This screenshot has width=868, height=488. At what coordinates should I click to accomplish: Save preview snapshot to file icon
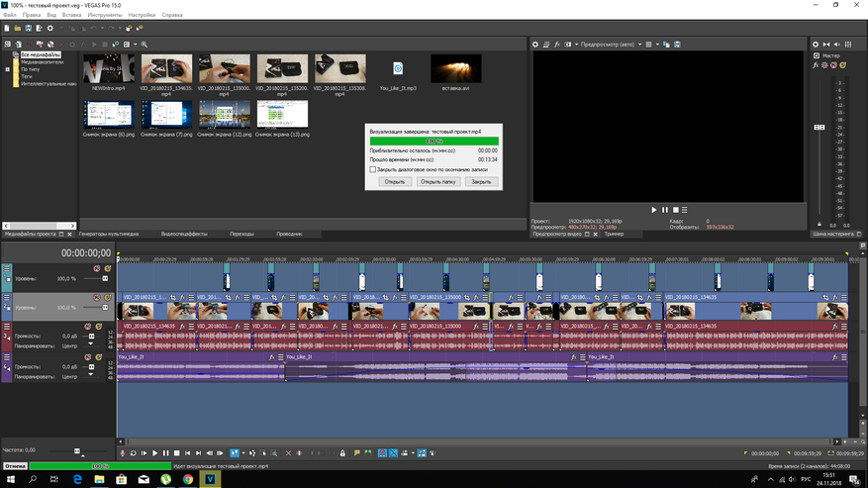[x=678, y=45]
